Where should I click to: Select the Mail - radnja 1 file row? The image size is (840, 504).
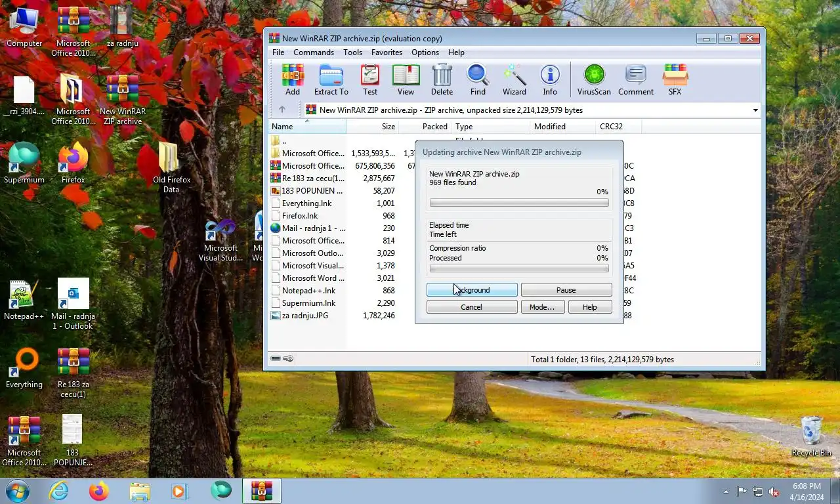tap(341, 228)
